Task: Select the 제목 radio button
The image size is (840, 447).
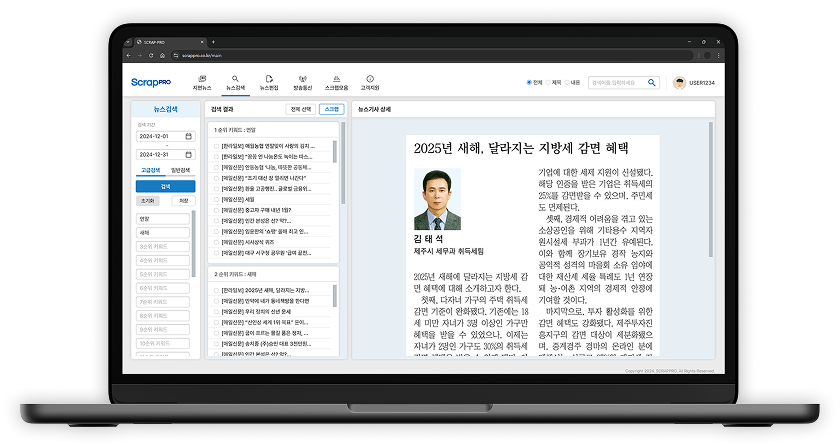Action: coord(549,82)
